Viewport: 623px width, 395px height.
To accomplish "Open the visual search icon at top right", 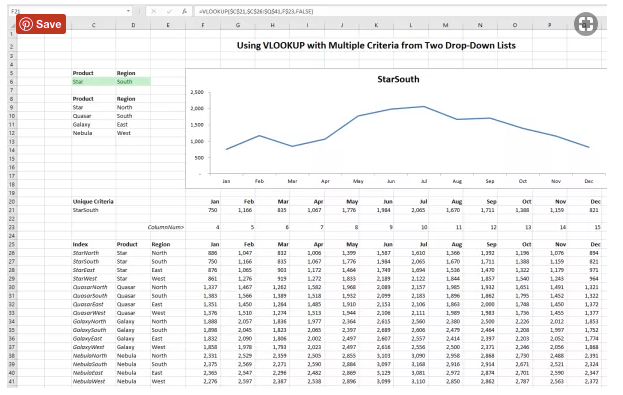I will coord(586,24).
